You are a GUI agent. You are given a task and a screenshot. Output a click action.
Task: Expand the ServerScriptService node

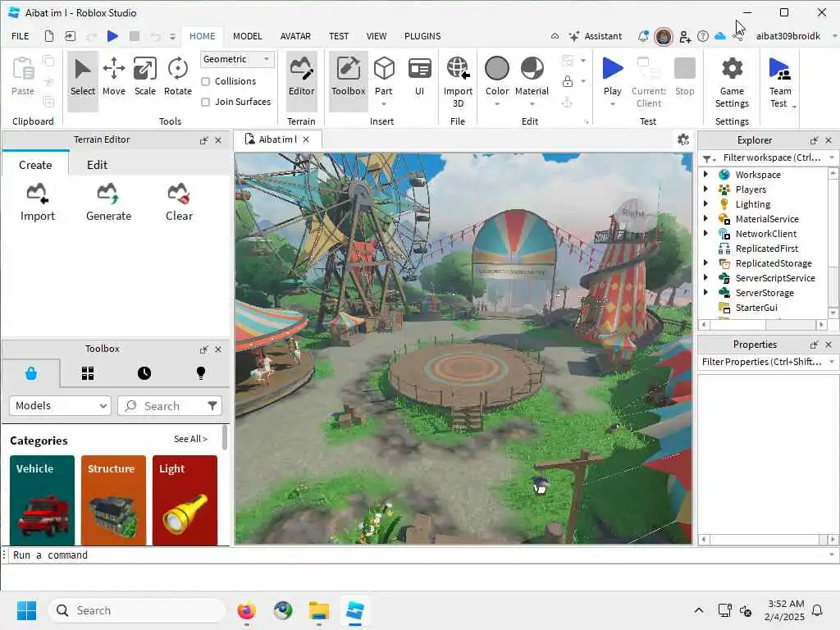[705, 277]
